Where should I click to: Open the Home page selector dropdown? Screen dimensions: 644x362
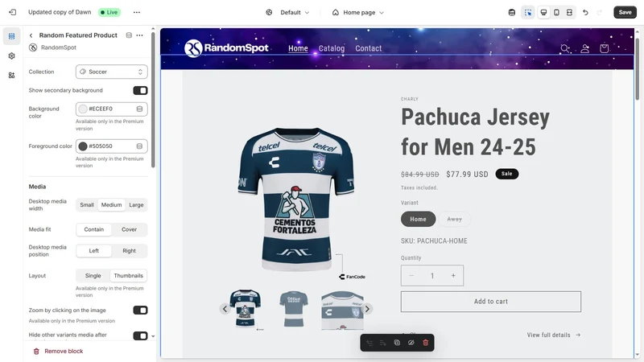coord(357,12)
